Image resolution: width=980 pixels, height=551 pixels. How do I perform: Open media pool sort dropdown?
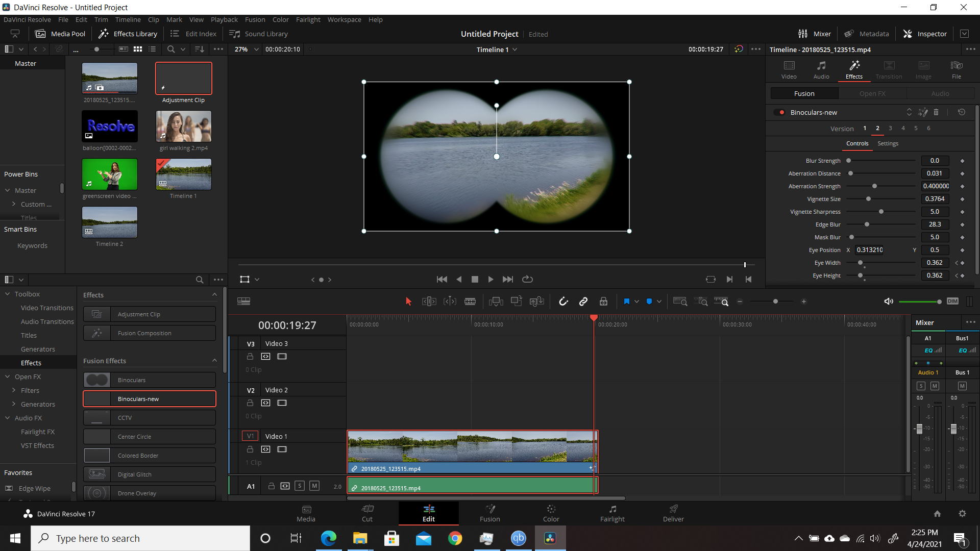[x=199, y=49]
